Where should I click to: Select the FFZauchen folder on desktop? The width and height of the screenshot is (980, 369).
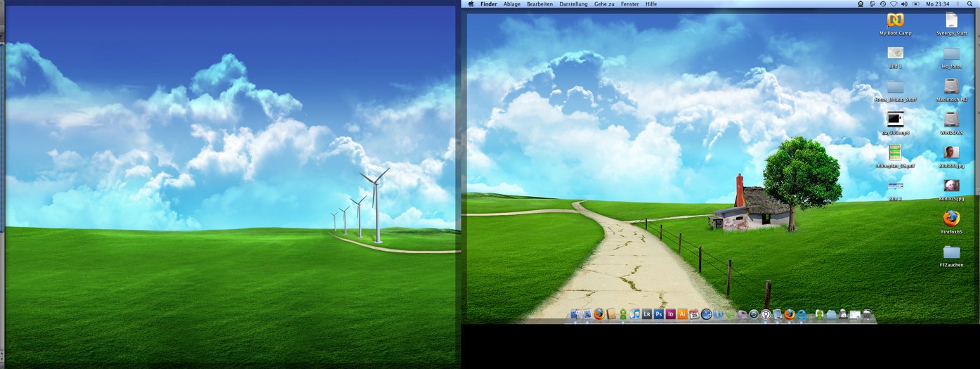(x=951, y=252)
